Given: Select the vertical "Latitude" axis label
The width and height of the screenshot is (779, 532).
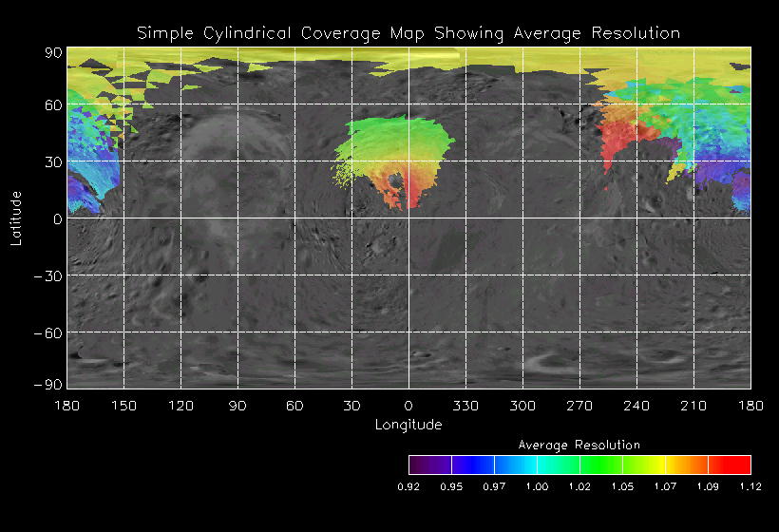Looking at the screenshot, I should pos(16,218).
